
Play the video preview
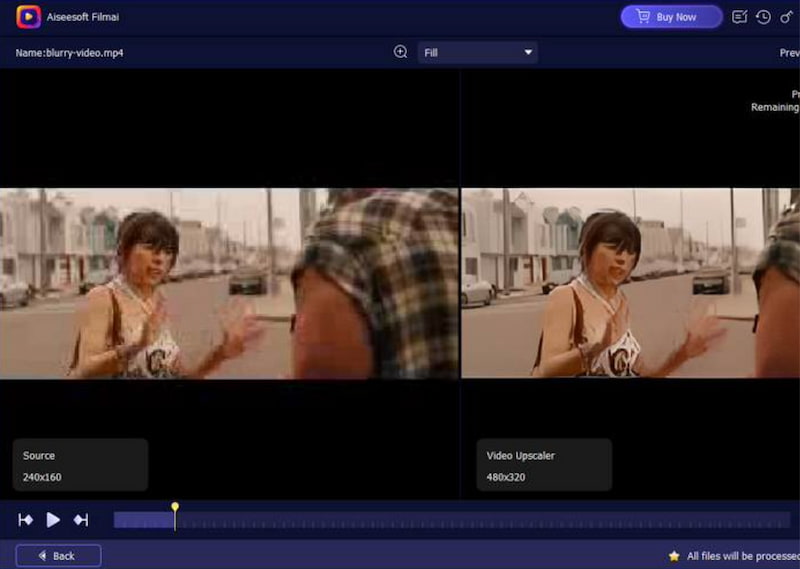[x=53, y=520]
